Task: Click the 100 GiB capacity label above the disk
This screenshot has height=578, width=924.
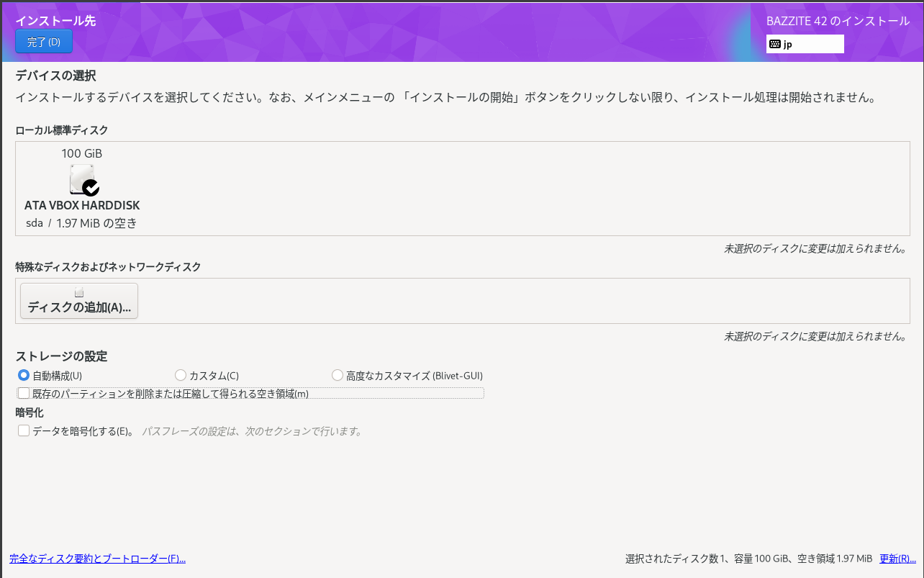Action: click(x=81, y=153)
